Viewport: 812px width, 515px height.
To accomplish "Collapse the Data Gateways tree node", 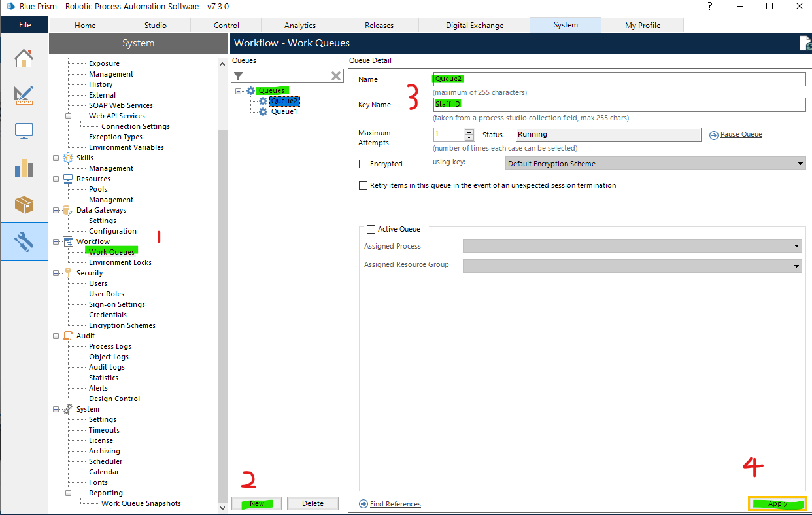I will (x=56, y=210).
